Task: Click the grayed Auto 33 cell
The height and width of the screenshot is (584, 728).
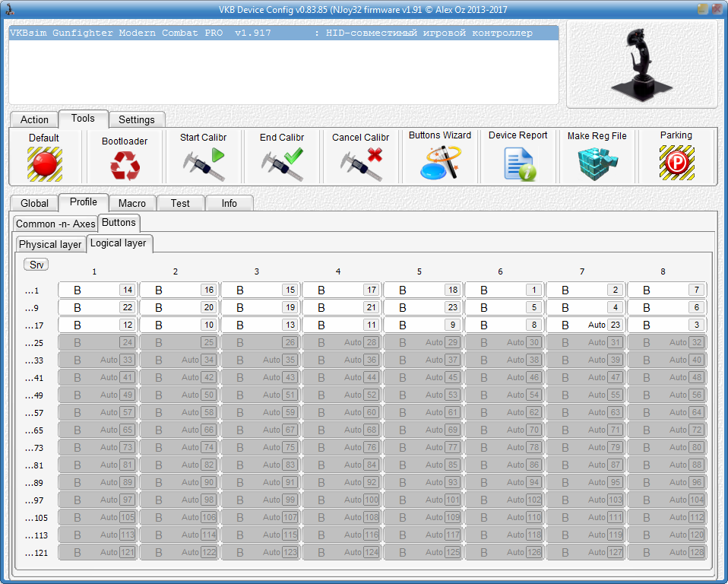Action: (97, 360)
